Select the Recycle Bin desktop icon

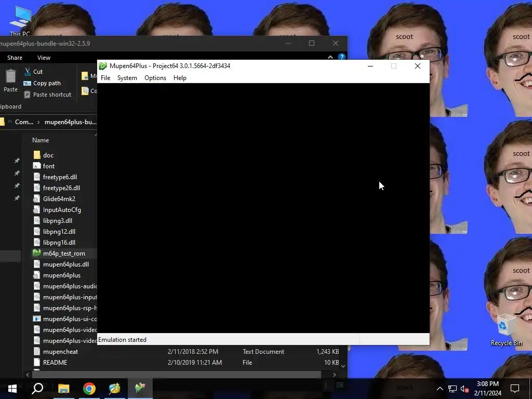[x=506, y=330]
